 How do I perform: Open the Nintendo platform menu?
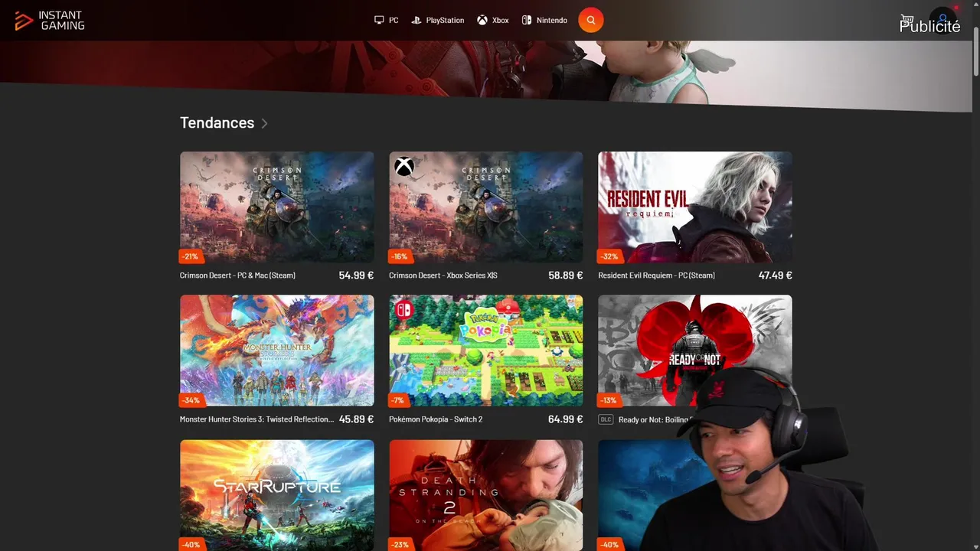coord(544,20)
